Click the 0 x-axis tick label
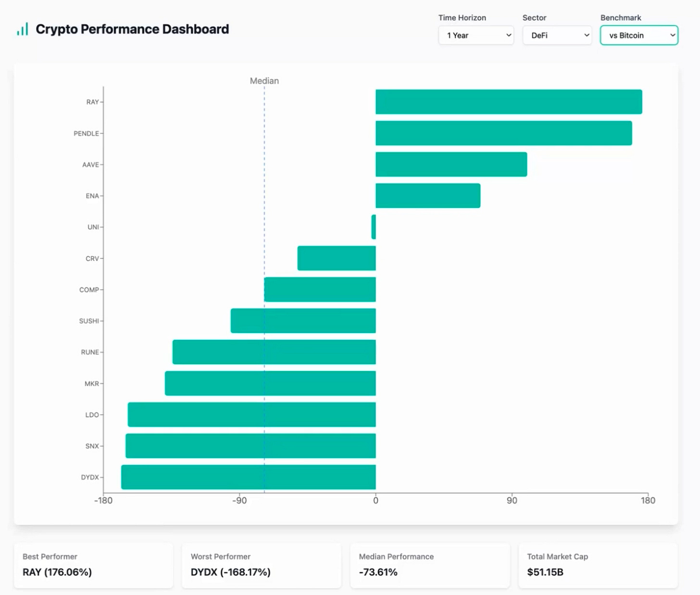 click(x=375, y=500)
